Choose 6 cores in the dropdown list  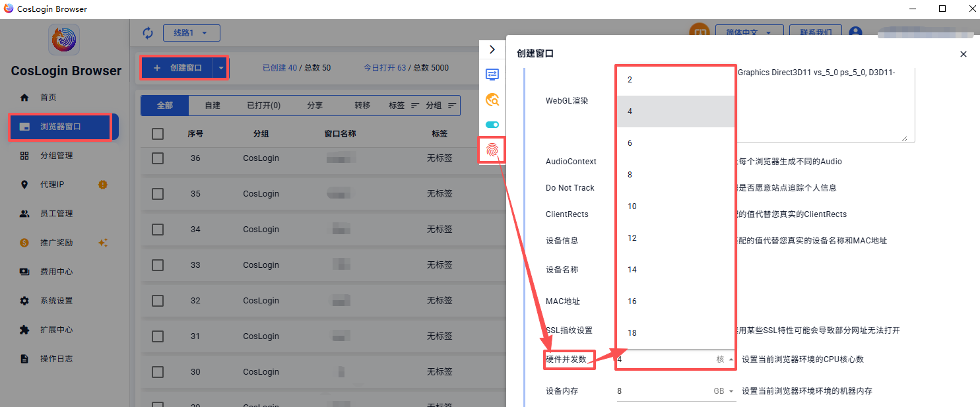pos(676,143)
